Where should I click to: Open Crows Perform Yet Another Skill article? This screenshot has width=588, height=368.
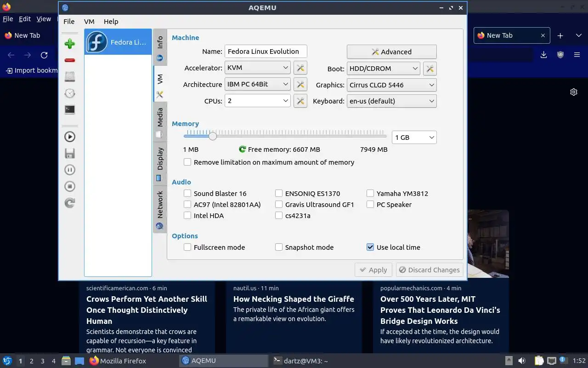(147, 310)
